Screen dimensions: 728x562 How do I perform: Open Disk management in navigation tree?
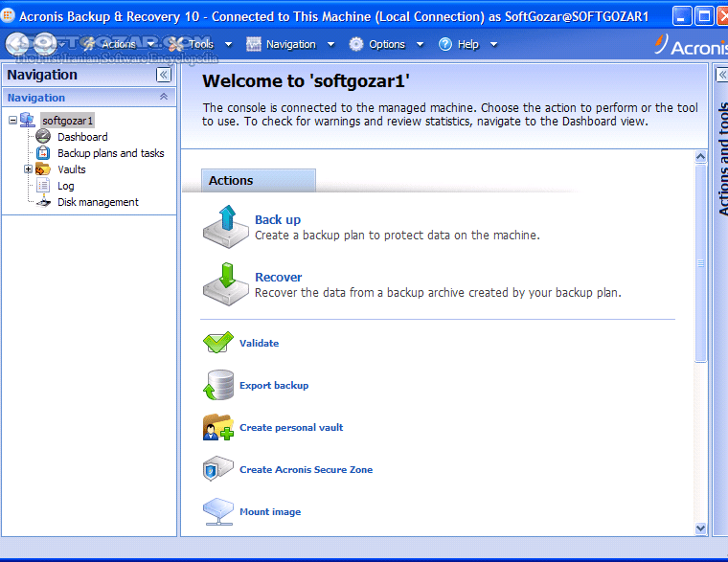tap(98, 202)
